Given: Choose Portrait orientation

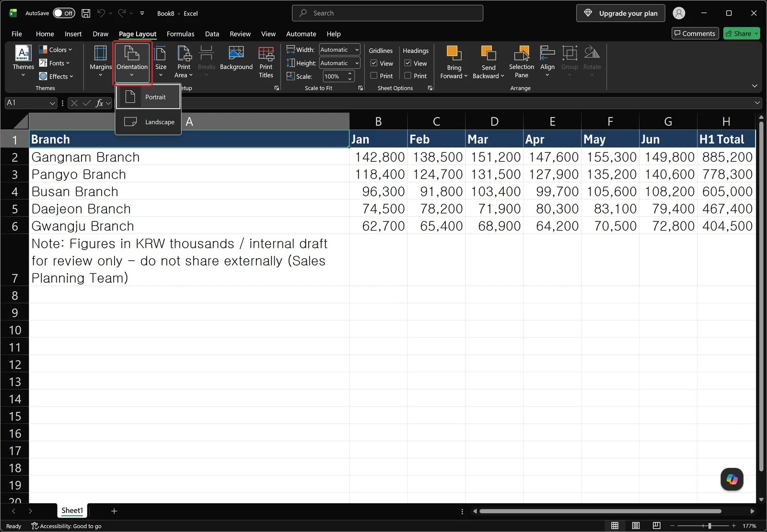Looking at the screenshot, I should 148,97.
